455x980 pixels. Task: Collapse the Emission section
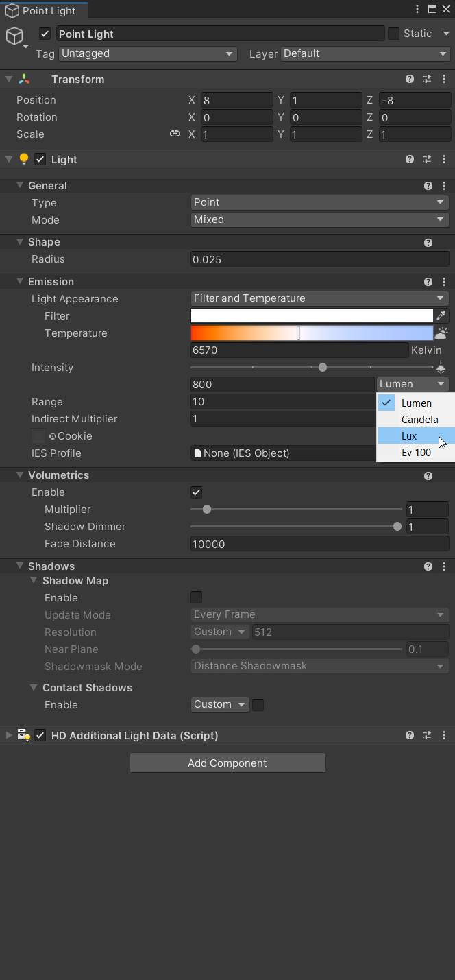(21, 282)
